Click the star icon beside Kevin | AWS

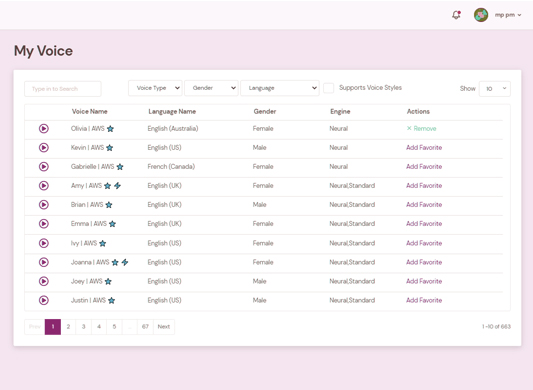pyautogui.click(x=109, y=148)
